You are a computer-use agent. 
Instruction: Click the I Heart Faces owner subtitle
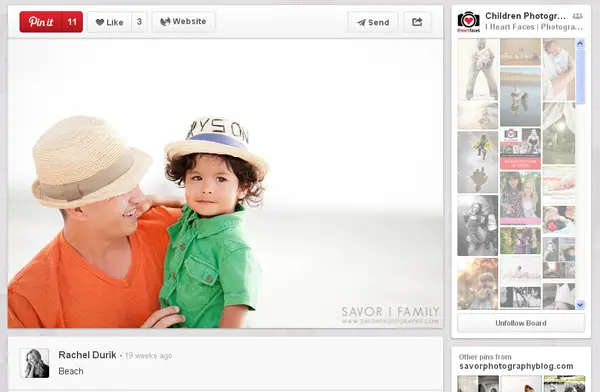(534, 27)
